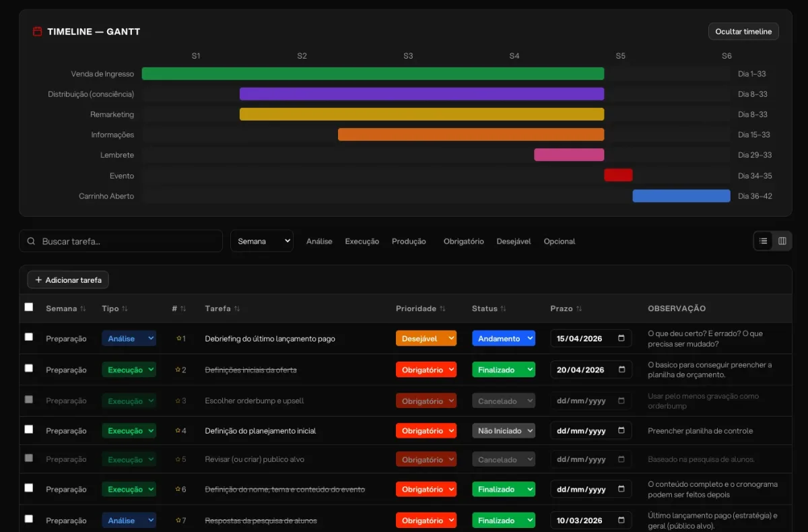Click task name Escolher orderbump e upsell
The height and width of the screenshot is (532, 808).
click(255, 401)
